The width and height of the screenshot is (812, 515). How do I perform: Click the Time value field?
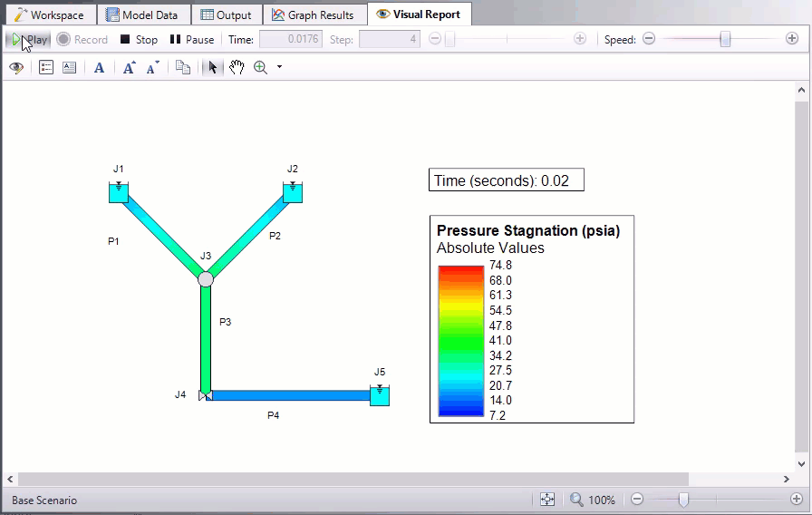pos(291,39)
